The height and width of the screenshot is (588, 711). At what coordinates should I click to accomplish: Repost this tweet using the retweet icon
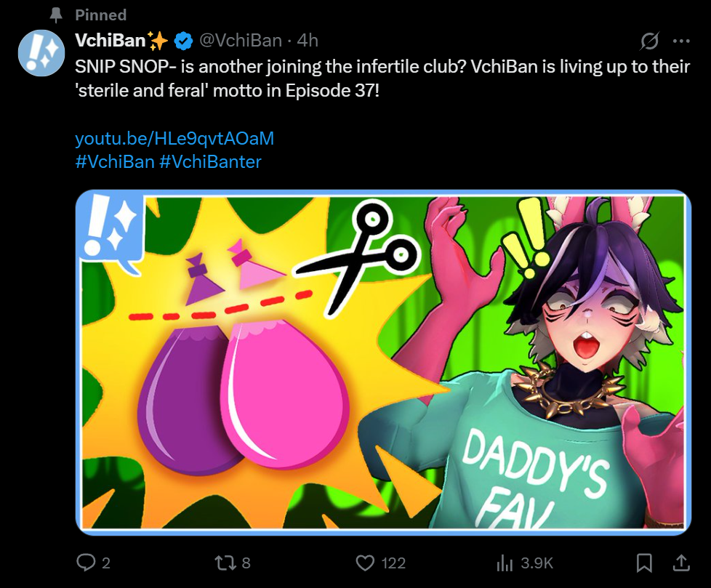pos(225,563)
